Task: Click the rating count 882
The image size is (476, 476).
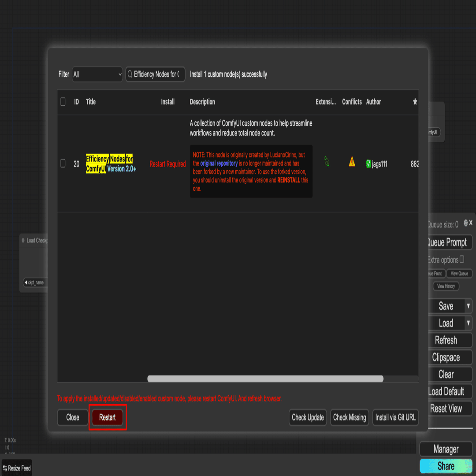Action: (x=415, y=164)
